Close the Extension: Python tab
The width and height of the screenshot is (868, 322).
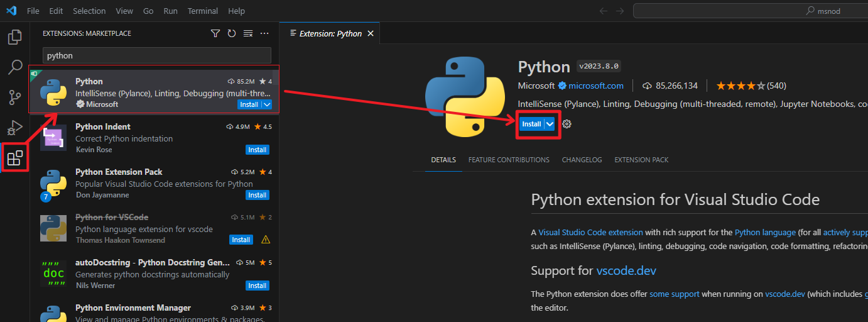(x=371, y=33)
